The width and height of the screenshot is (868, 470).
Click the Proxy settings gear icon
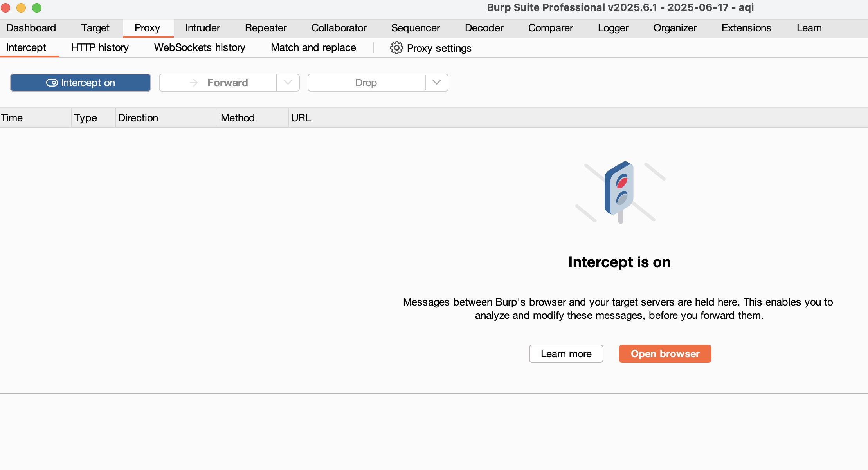396,48
